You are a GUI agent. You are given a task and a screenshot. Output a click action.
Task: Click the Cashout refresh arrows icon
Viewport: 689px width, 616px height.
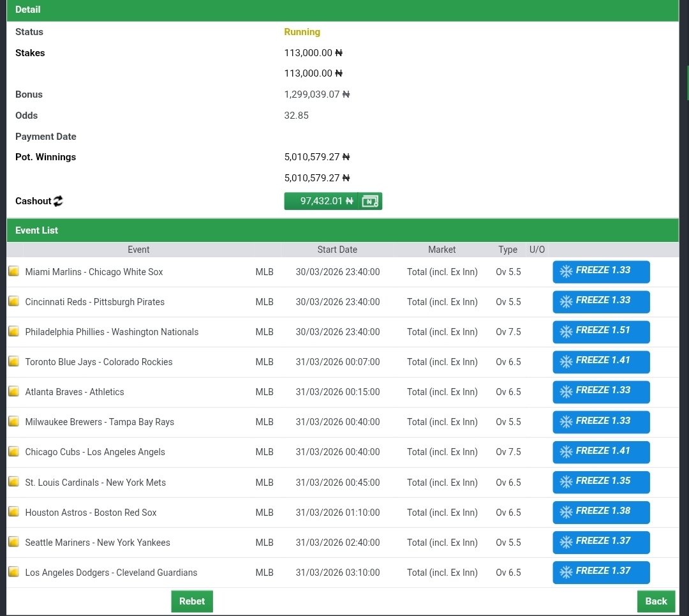point(58,201)
